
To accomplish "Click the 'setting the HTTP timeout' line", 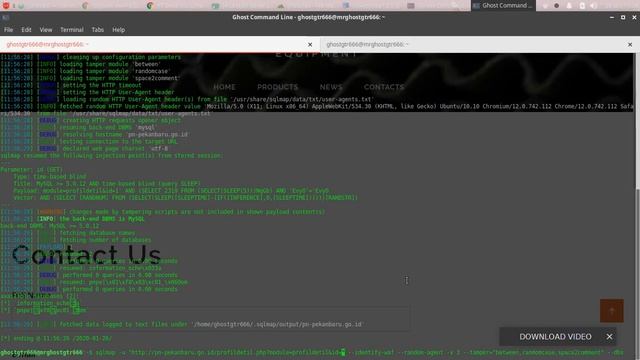I will point(71,85).
